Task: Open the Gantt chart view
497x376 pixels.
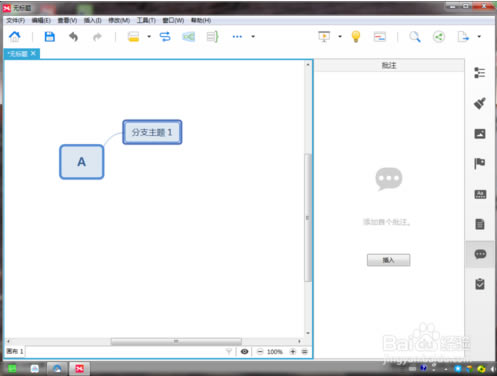Action: (380, 36)
